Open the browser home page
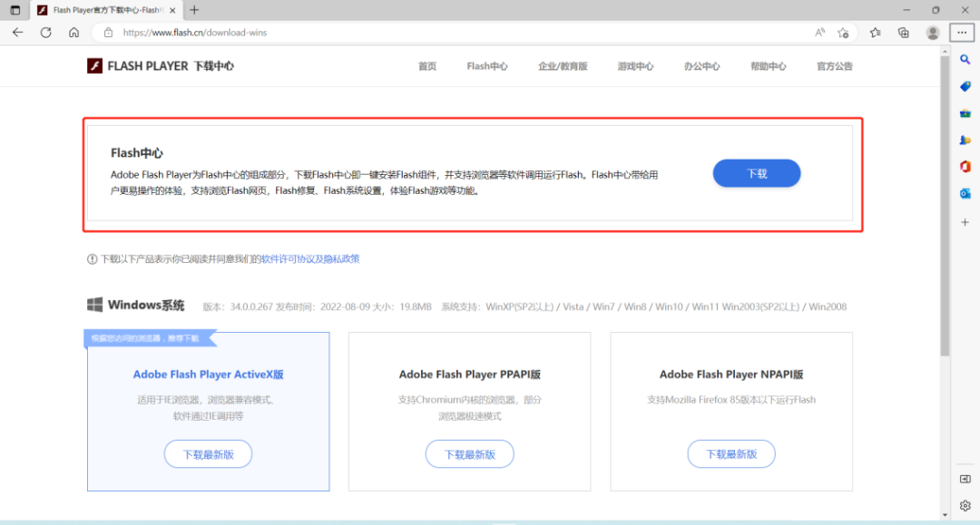The width and height of the screenshot is (980, 525). tap(73, 33)
